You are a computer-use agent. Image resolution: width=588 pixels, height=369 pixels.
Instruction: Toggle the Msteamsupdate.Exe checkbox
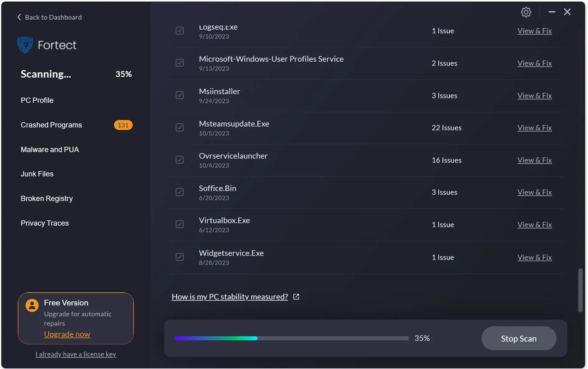click(x=180, y=127)
